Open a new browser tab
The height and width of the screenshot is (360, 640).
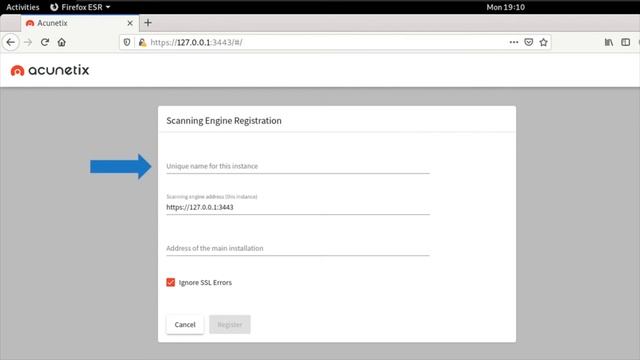pos(148,23)
